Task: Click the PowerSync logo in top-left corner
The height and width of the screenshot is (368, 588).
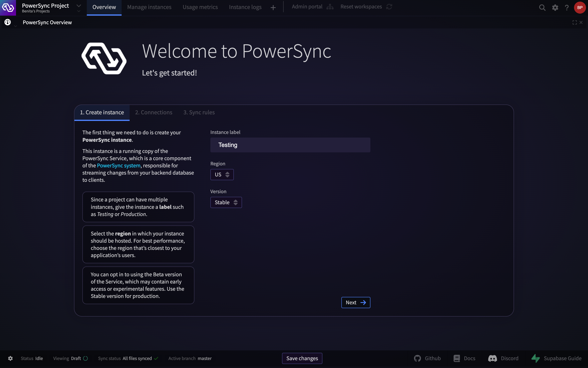Action: pos(8,8)
